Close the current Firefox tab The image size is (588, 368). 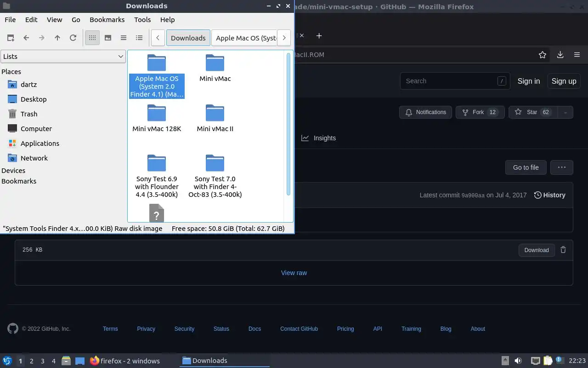(x=302, y=35)
